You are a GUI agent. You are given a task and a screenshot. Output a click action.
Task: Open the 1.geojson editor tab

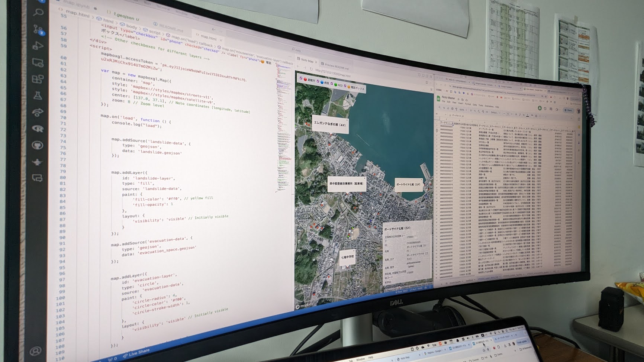pyautogui.click(x=123, y=16)
